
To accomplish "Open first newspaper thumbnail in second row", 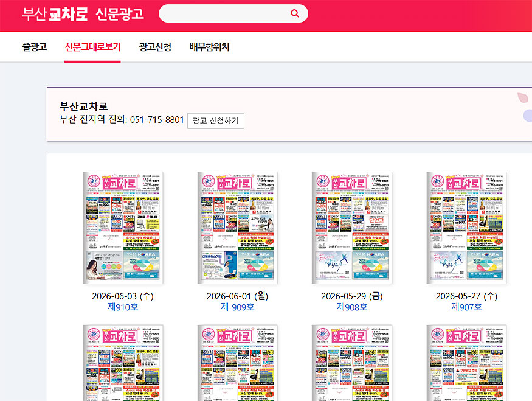I will point(123,363).
